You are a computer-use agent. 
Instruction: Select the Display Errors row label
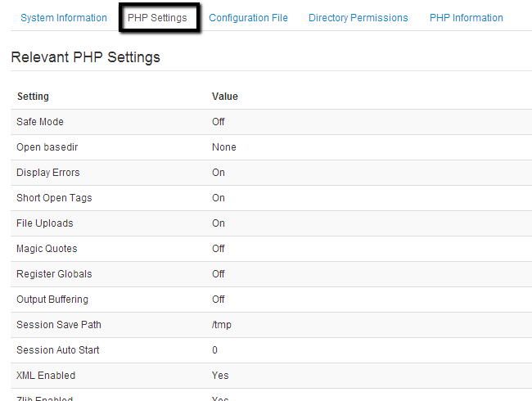point(48,173)
